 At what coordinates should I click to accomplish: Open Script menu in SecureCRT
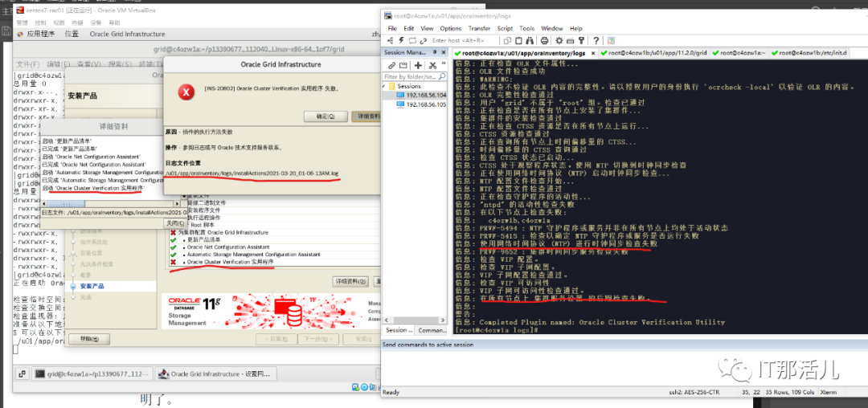point(505,28)
